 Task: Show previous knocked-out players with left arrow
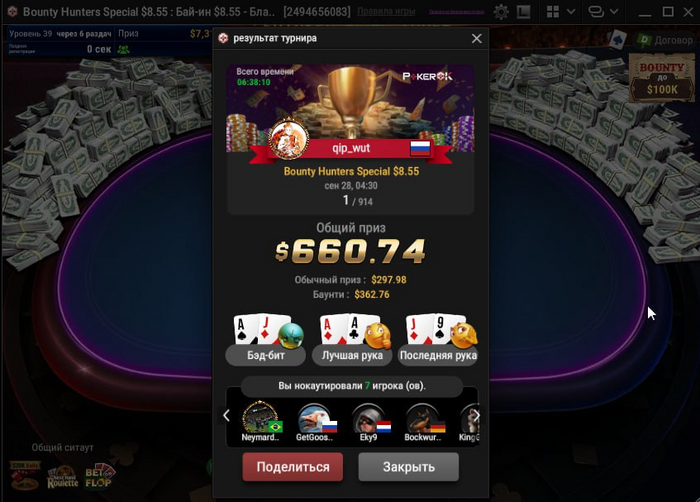click(x=226, y=416)
